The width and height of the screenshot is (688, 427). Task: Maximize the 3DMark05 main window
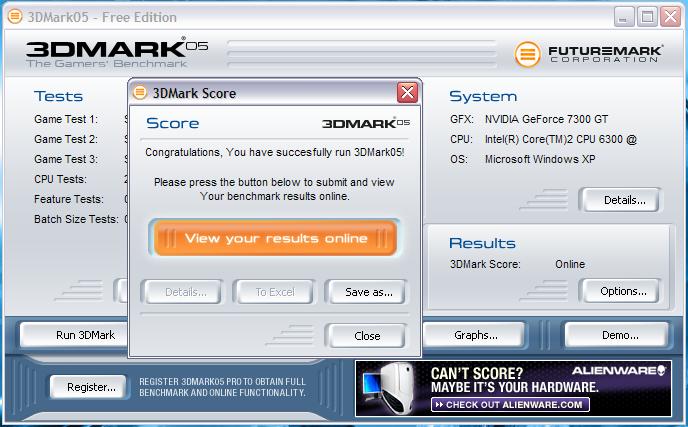tap(647, 17)
